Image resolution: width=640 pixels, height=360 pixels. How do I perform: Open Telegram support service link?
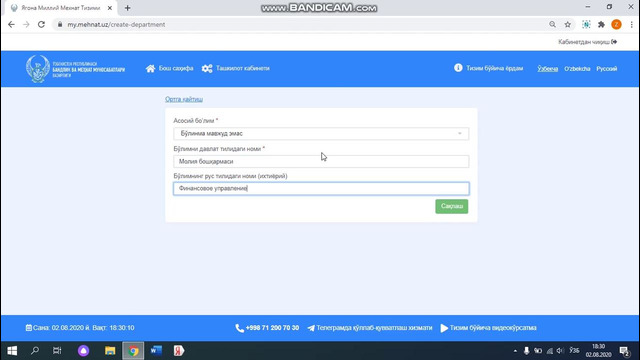370,328
